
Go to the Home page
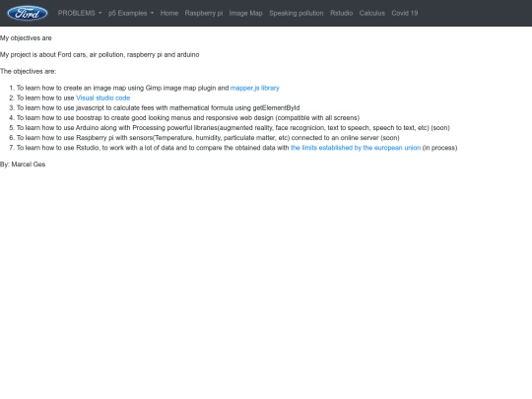click(x=169, y=13)
